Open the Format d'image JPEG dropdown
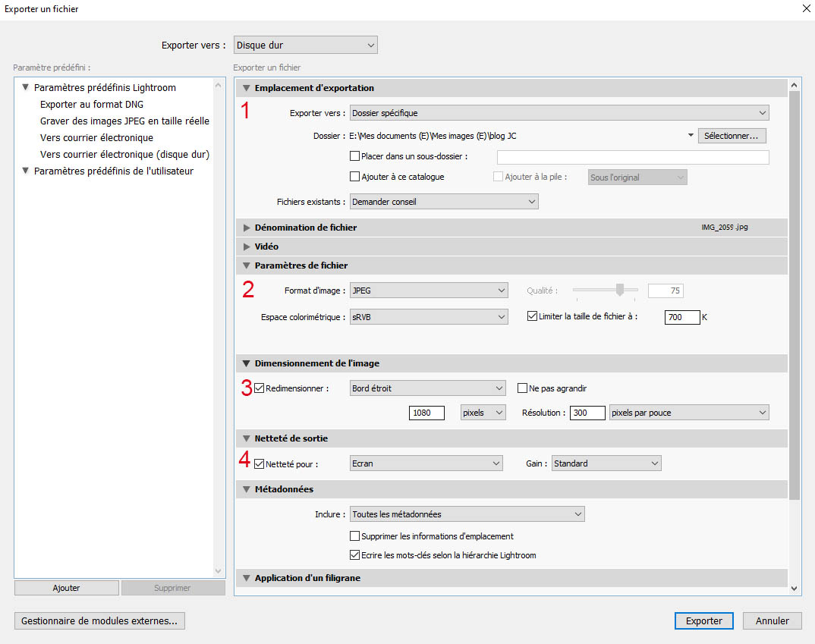The width and height of the screenshot is (815, 644). click(429, 291)
